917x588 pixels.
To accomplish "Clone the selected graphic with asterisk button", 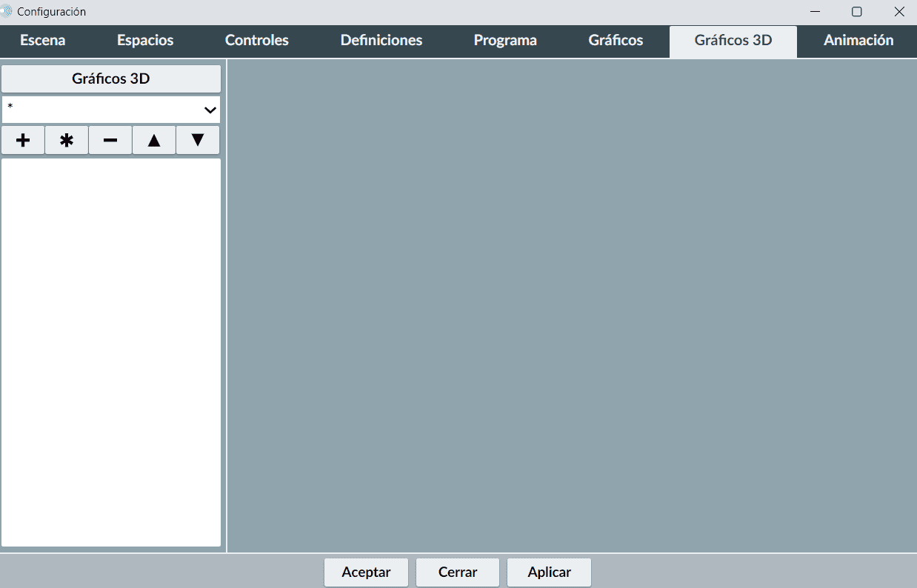I will pyautogui.click(x=67, y=140).
